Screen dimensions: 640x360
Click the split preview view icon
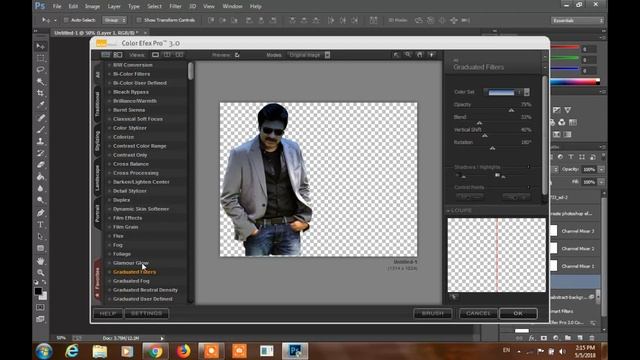pos(167,55)
